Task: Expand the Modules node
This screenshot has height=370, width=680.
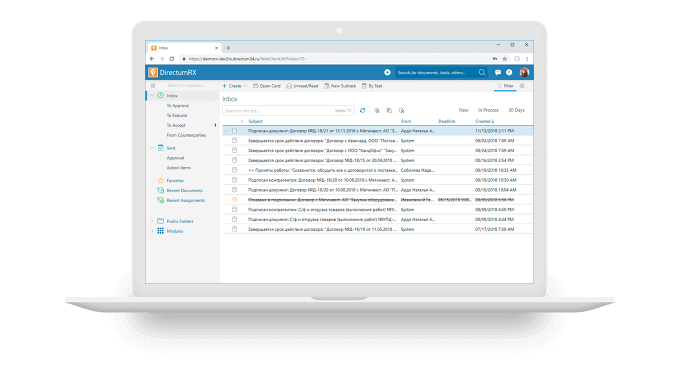Action: point(152,231)
